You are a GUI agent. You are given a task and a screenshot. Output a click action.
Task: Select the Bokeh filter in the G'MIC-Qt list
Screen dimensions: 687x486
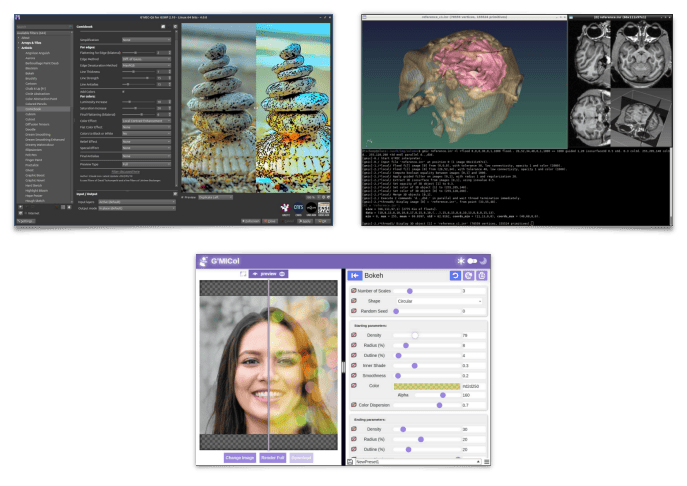click(x=30, y=74)
